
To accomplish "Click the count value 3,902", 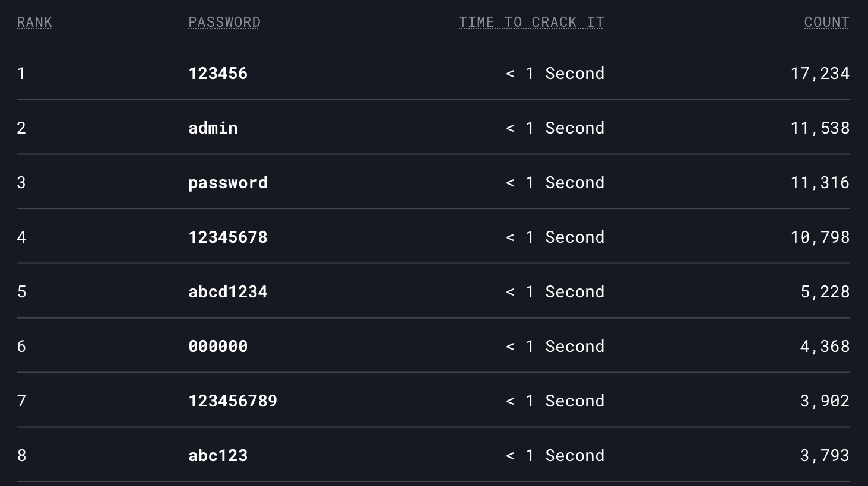I will (825, 401).
